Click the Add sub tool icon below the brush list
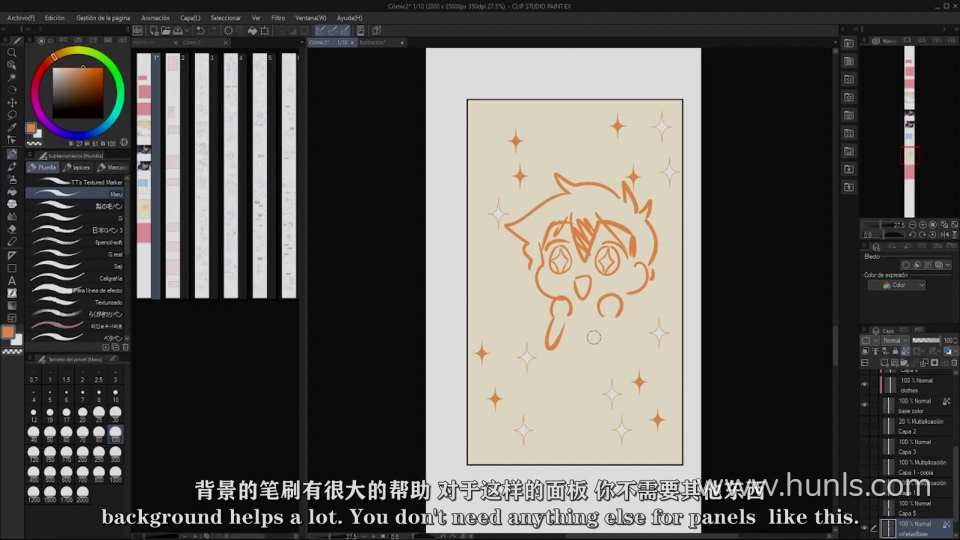Image resolution: width=960 pixels, height=540 pixels. pyautogui.click(x=107, y=347)
